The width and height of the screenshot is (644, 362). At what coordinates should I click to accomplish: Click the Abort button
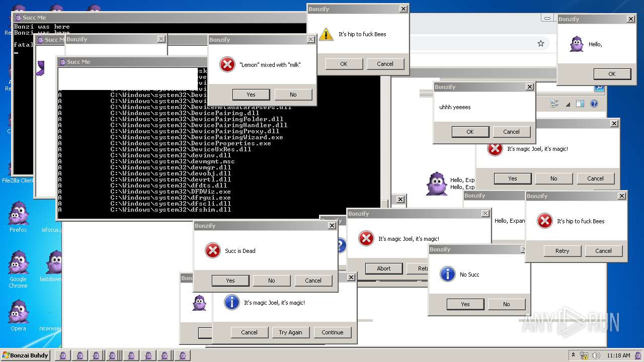point(384,268)
